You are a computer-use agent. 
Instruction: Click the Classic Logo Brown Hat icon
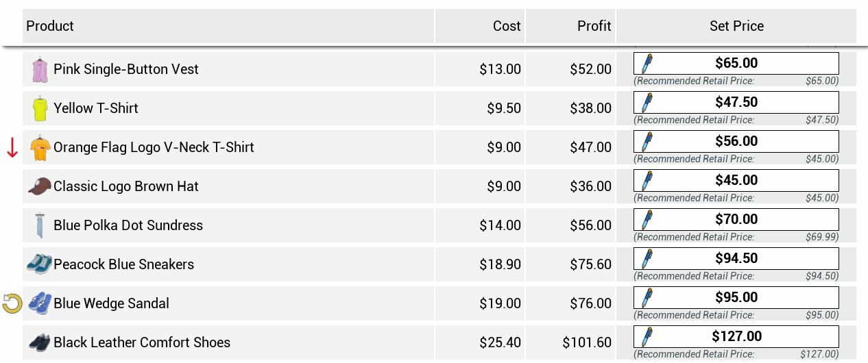(40, 186)
